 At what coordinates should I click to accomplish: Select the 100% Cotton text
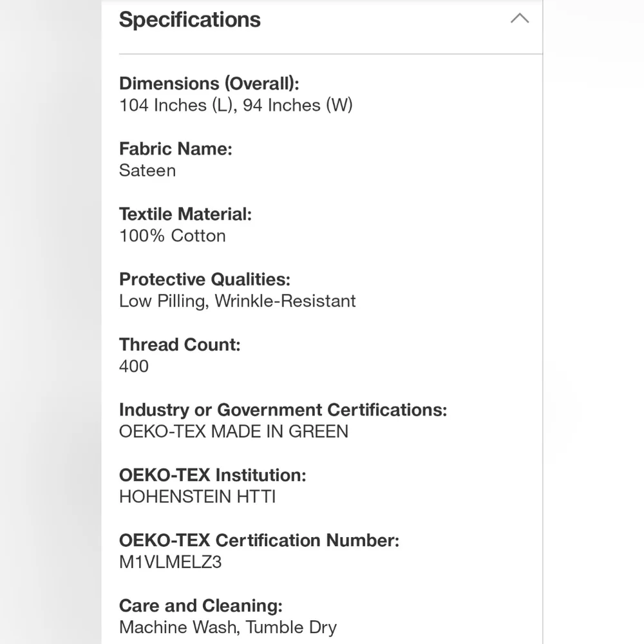tap(173, 236)
